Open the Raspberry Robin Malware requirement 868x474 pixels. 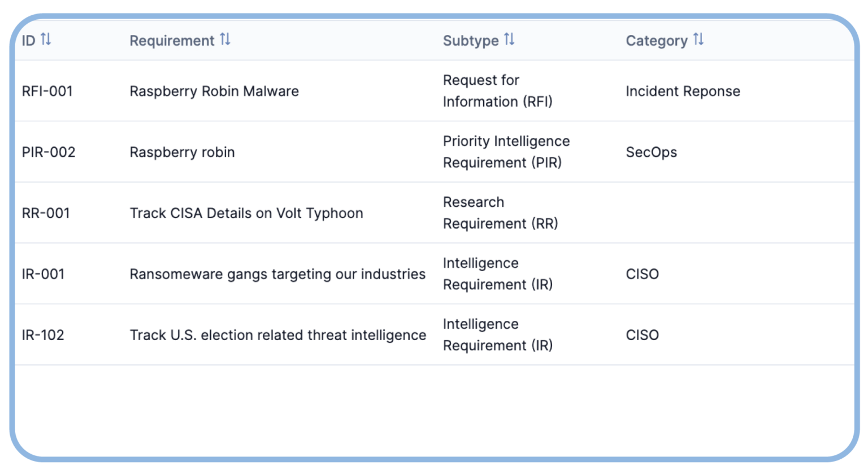[x=214, y=91]
